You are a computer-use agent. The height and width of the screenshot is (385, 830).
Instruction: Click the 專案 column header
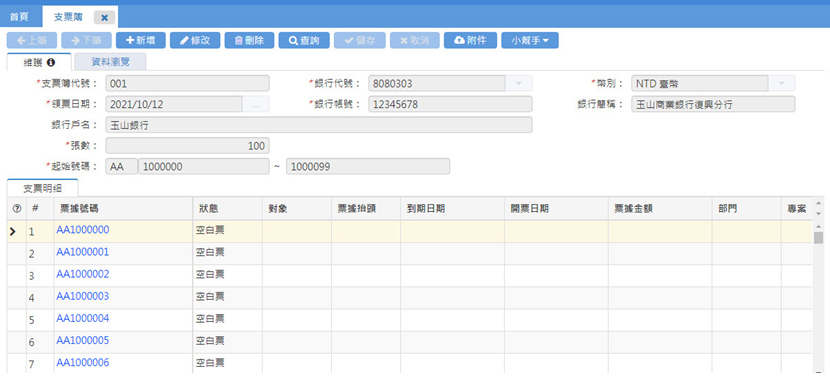797,209
